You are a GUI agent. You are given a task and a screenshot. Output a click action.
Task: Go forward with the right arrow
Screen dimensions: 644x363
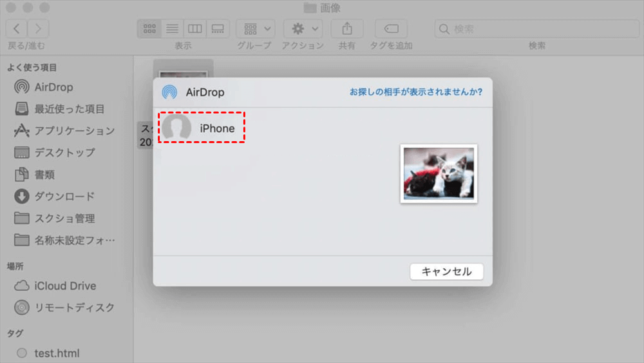[38, 29]
